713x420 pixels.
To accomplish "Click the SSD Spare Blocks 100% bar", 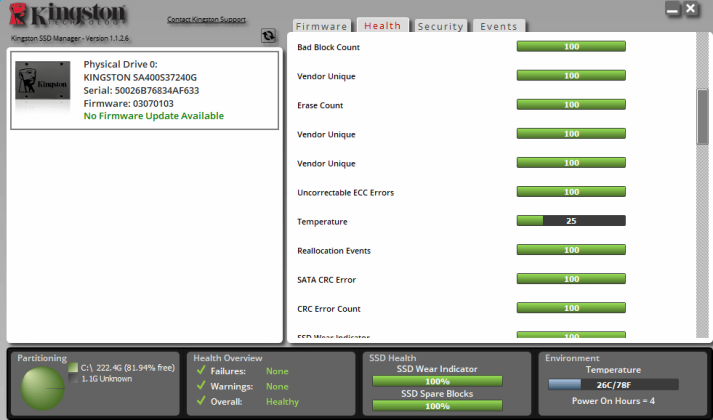I will [x=437, y=405].
